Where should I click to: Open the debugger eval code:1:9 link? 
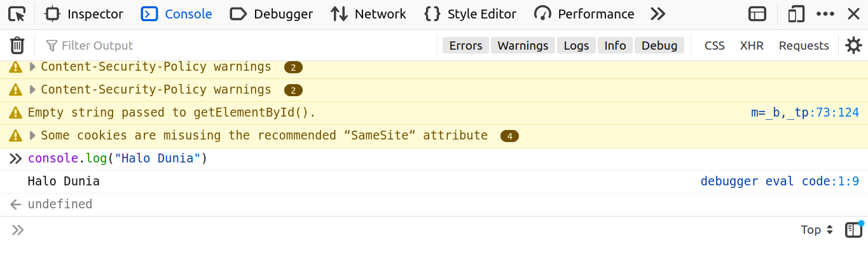click(x=780, y=182)
